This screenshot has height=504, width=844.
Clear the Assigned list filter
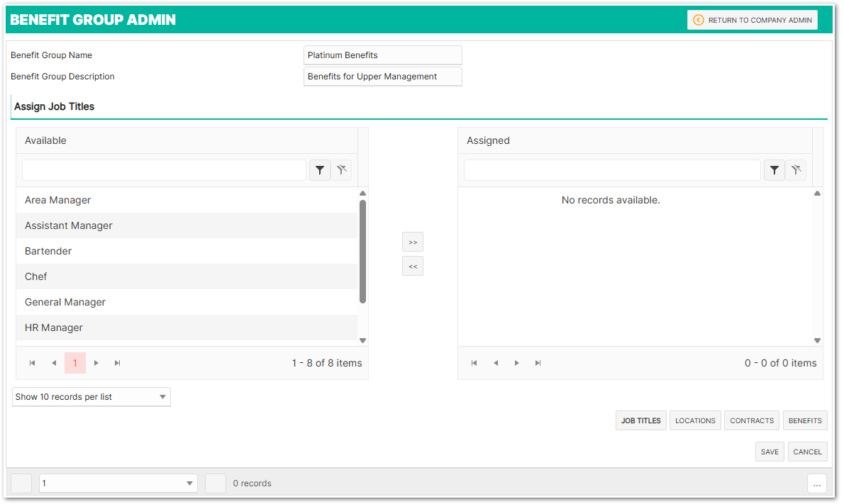[796, 170]
